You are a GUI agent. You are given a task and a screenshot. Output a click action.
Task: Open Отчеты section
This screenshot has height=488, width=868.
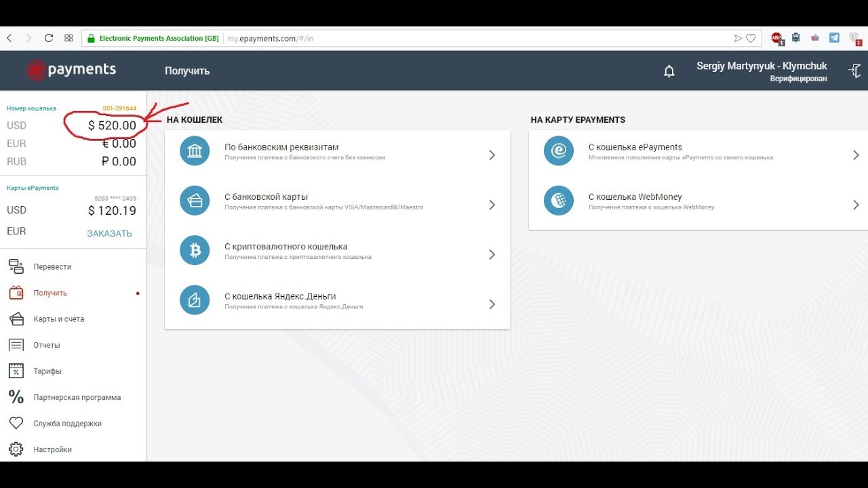[47, 346]
